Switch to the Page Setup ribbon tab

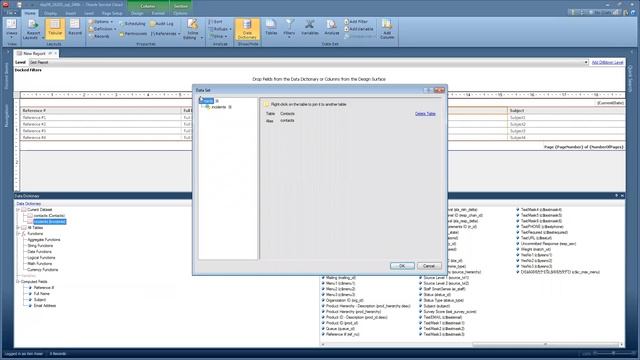pos(112,13)
